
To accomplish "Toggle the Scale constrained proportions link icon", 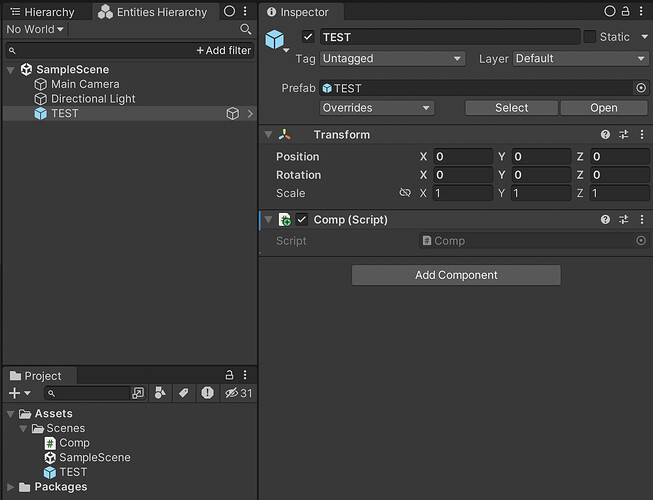I will coord(405,193).
